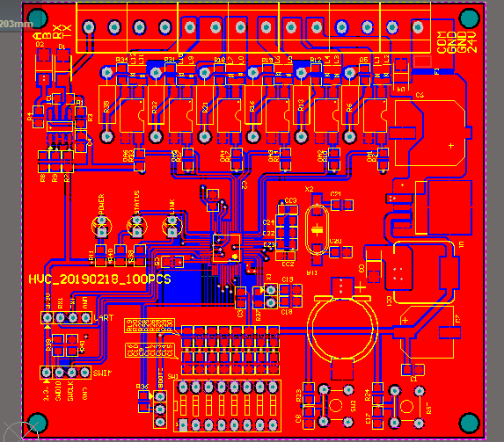Image resolution: width=504 pixels, height=442 pixels.
Task: Select the SWIM header label
Action: tap(103, 373)
